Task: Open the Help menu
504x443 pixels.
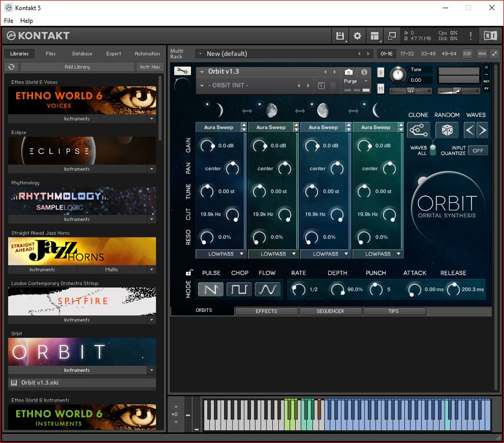Action: pos(26,21)
